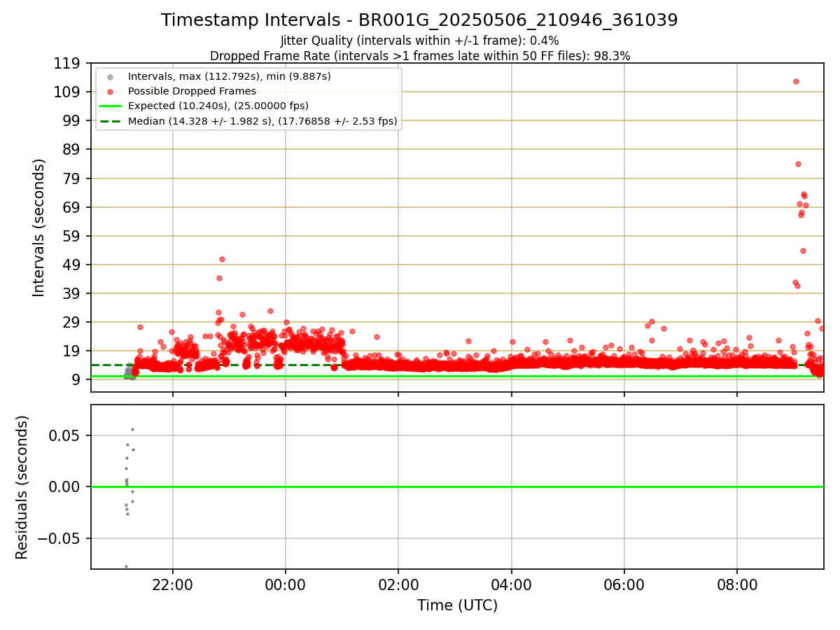Click the '22:00' x-axis tick label
The width and height of the screenshot is (840, 630).
pos(172,585)
